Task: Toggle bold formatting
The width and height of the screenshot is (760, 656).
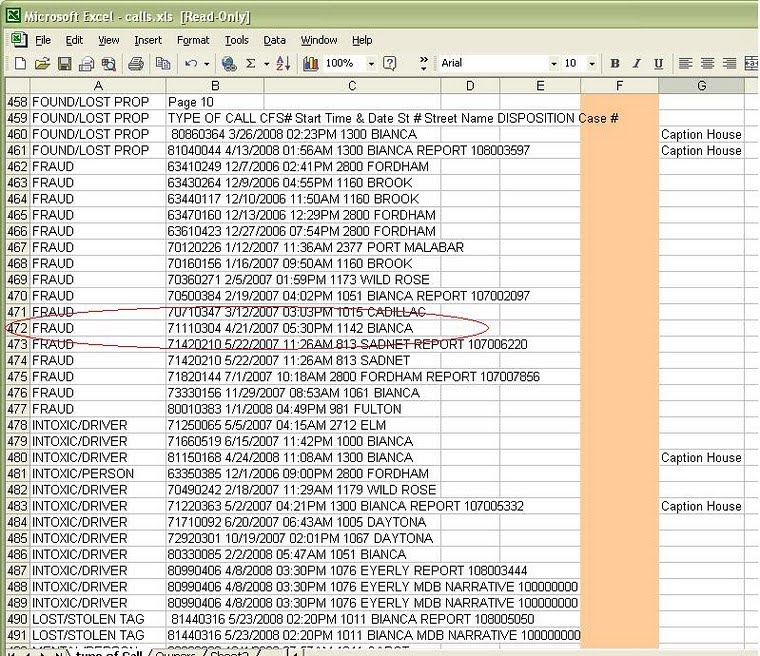Action: (615, 64)
